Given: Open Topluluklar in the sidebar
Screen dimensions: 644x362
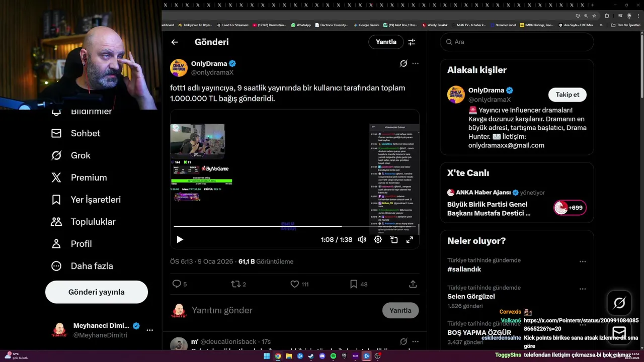Looking at the screenshot, I should pos(83,222).
